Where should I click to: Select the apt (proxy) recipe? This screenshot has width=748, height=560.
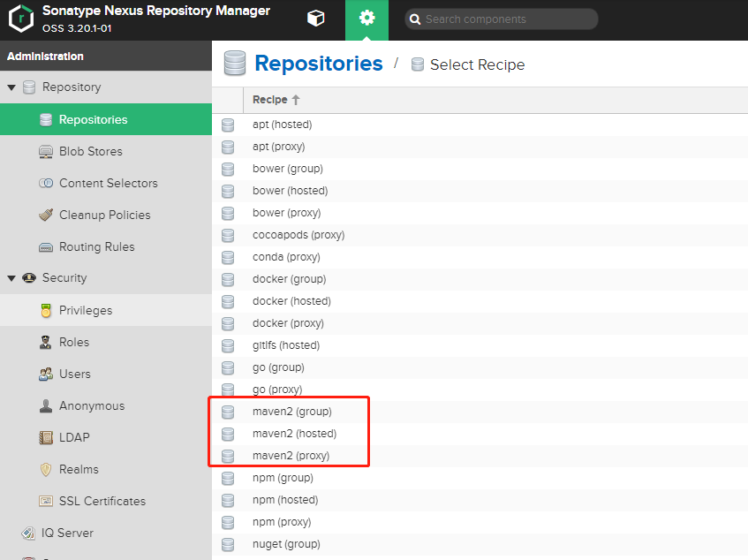(480, 147)
